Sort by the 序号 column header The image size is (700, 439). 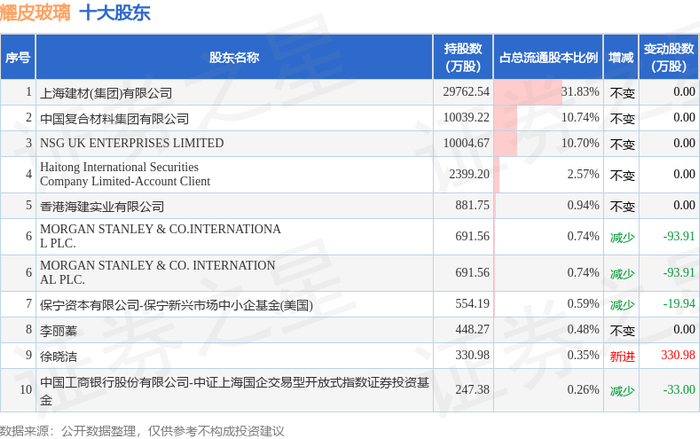18,58
